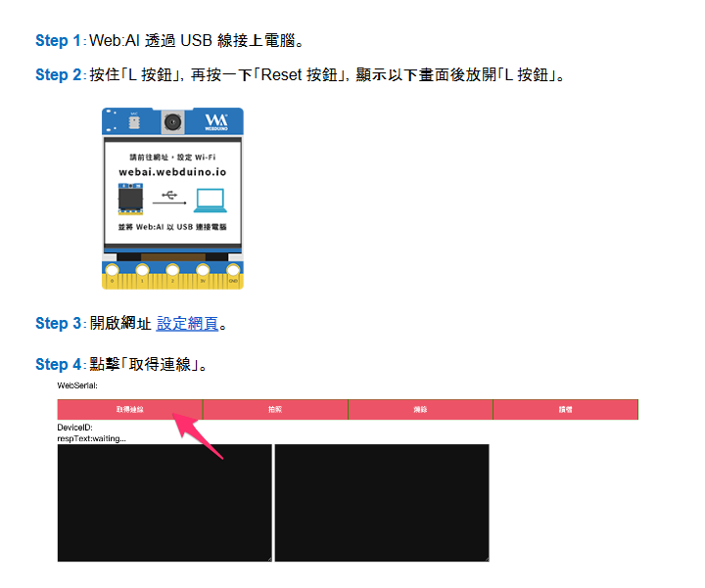Screen dimensions: 705x588
Task: Focus the right black text area
Action: click(x=382, y=502)
